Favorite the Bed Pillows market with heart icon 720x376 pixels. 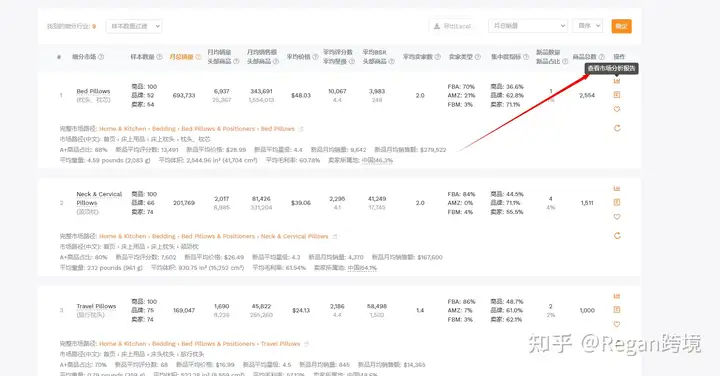tap(617, 109)
